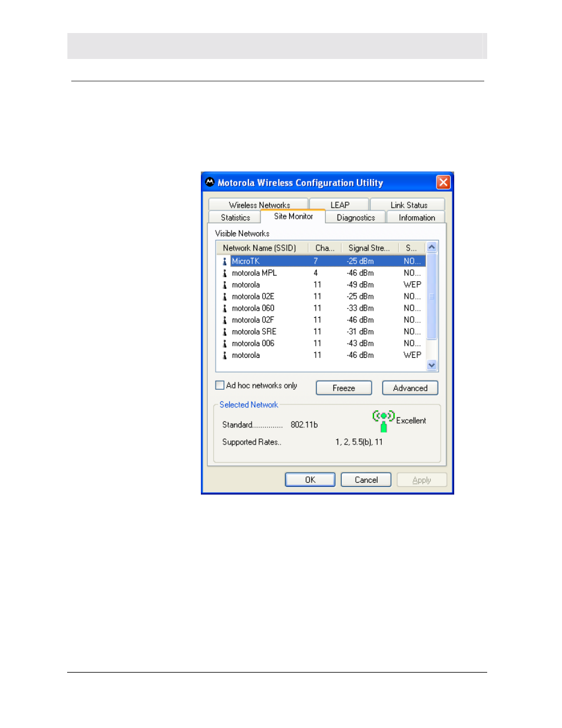Image resolution: width=562 pixels, height=728 pixels.
Task: Switch to the Wireless Networks tab
Action: point(259,205)
